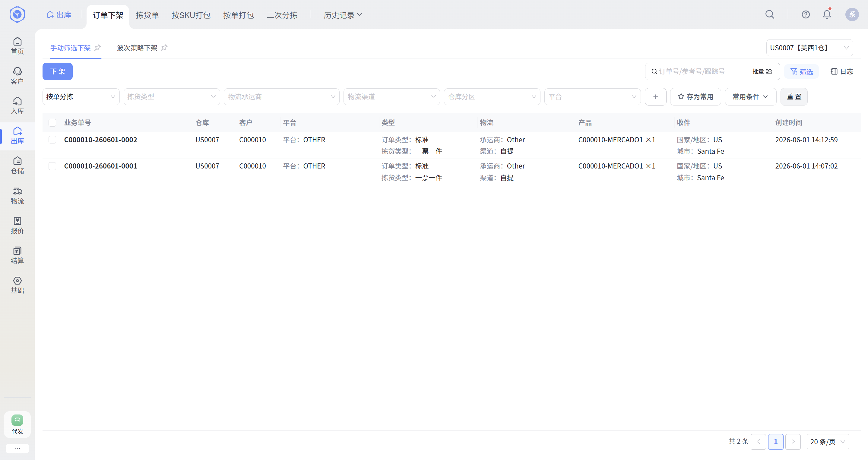Pin the 波次策略下架 tab
Image resolution: width=868 pixels, height=460 pixels.
164,48
